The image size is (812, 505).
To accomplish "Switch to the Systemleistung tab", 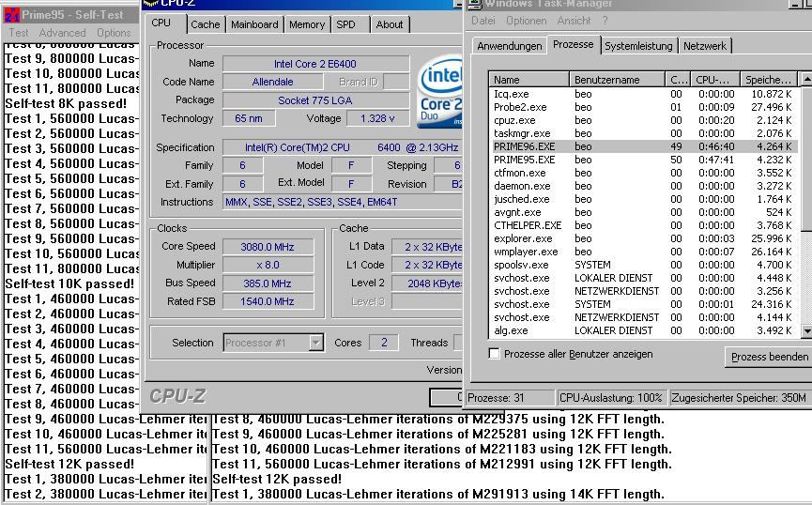I will [x=638, y=46].
